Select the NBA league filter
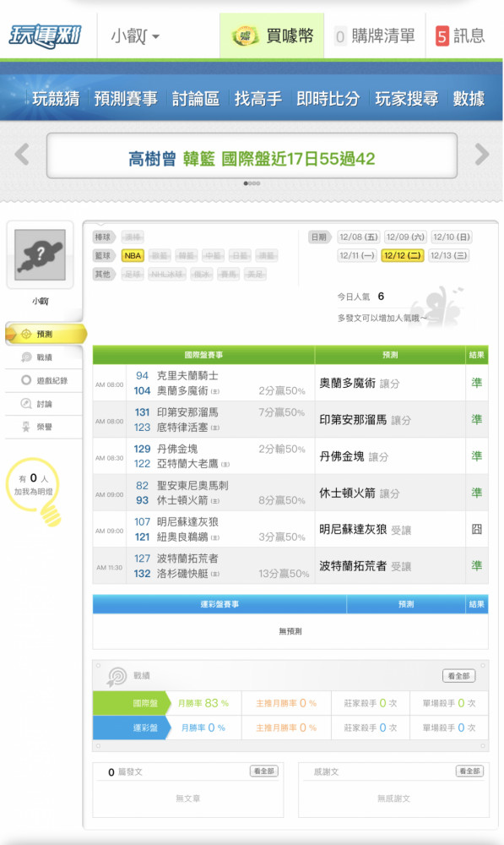This screenshot has width=504, height=845. click(132, 255)
